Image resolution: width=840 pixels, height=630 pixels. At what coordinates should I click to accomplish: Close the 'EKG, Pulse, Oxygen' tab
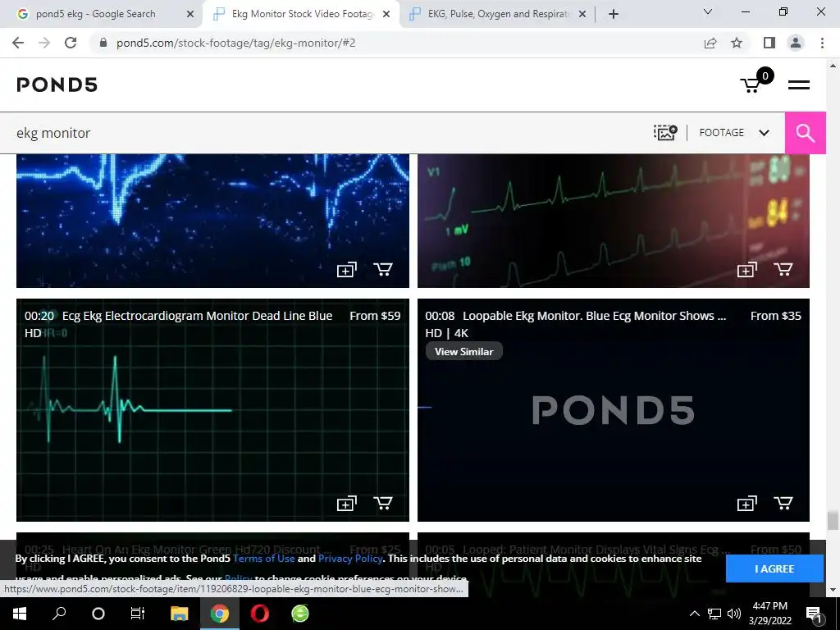pos(582,15)
